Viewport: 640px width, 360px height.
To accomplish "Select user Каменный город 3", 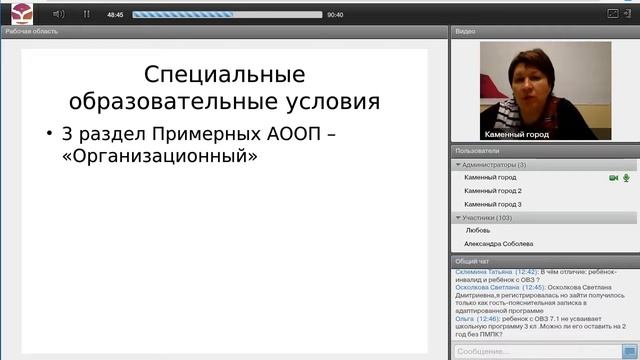I will coord(493,204).
